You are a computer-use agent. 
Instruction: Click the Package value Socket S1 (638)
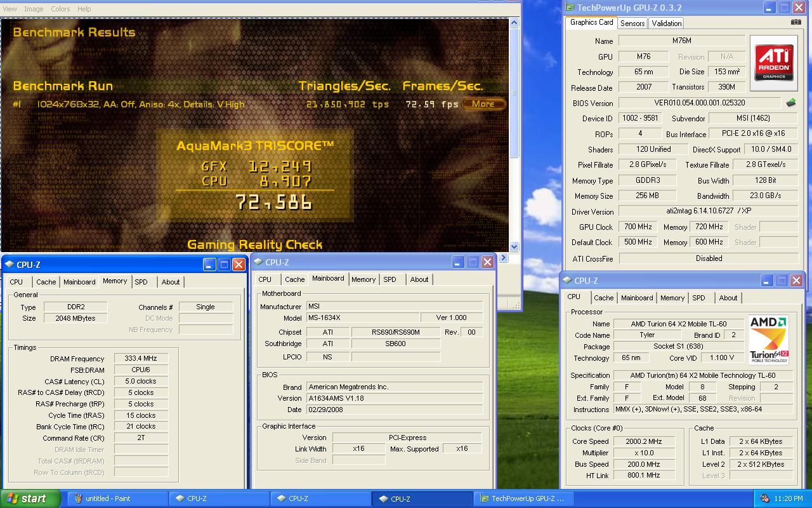point(679,347)
